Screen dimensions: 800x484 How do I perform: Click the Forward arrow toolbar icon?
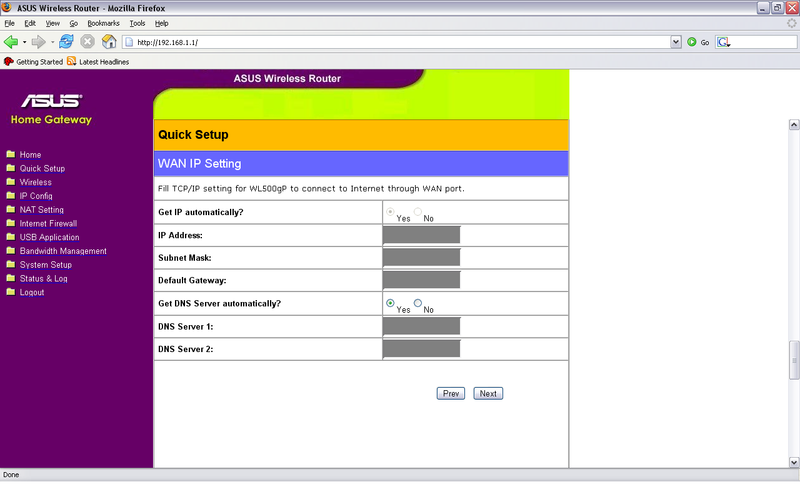(x=38, y=42)
